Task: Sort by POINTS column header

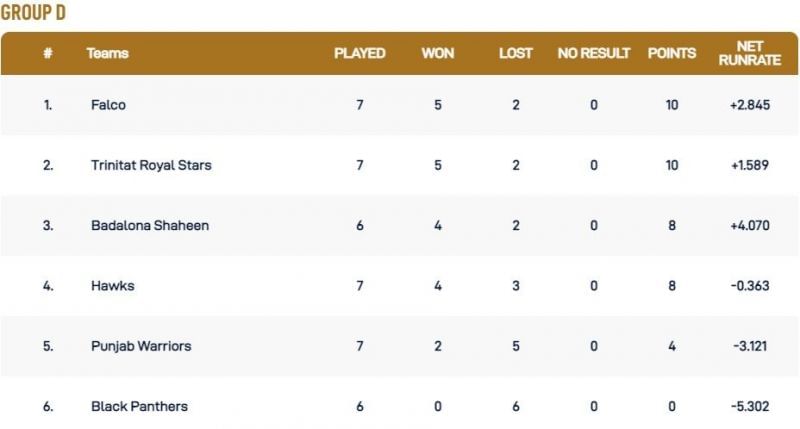Action: pyautogui.click(x=672, y=53)
